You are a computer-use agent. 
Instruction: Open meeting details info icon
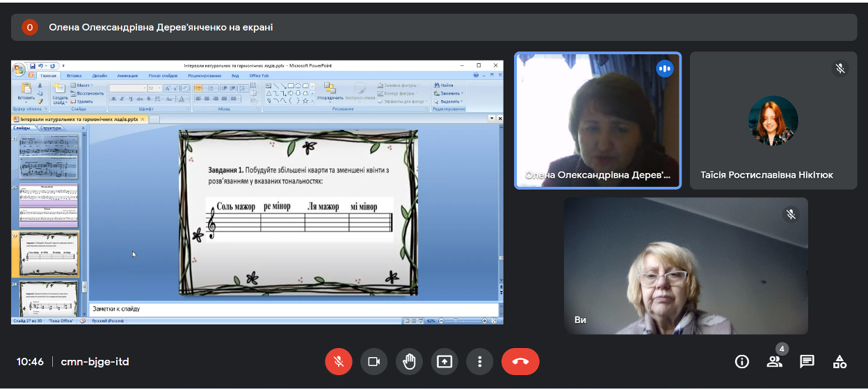click(742, 361)
